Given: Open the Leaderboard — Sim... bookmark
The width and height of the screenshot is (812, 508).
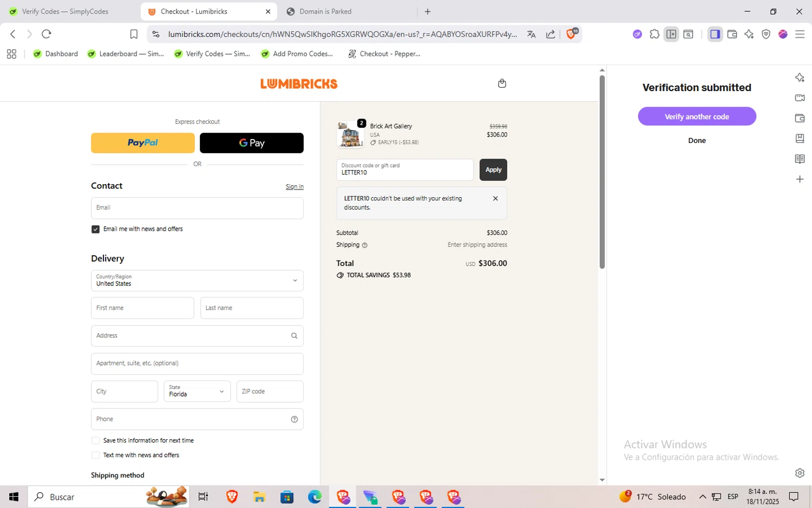Looking at the screenshot, I should click(x=126, y=54).
